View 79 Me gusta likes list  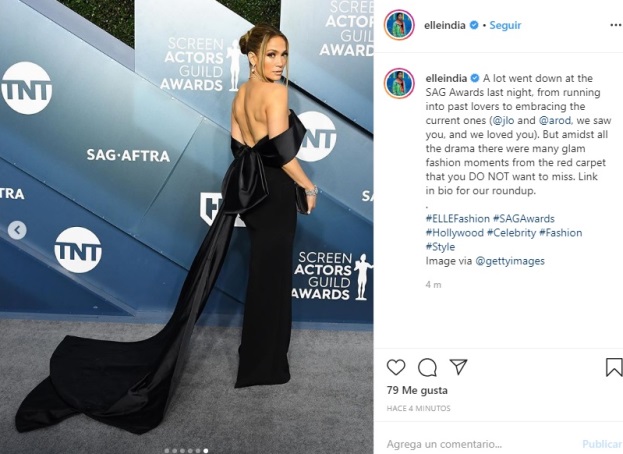417,390
